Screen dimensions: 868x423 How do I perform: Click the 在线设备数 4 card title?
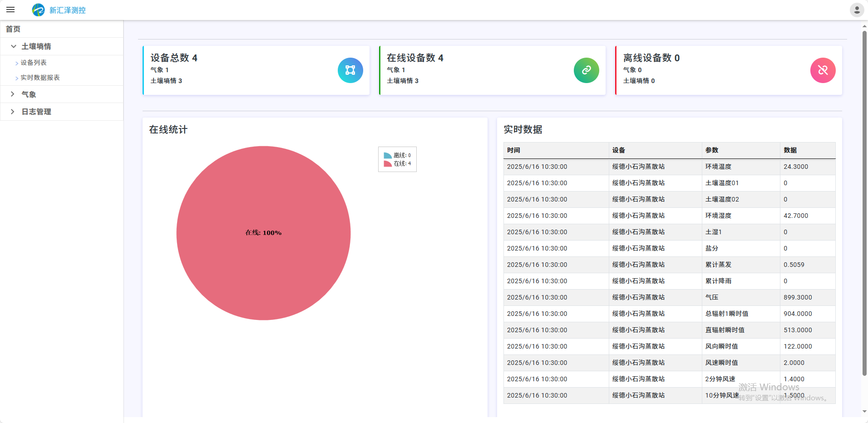(x=415, y=58)
